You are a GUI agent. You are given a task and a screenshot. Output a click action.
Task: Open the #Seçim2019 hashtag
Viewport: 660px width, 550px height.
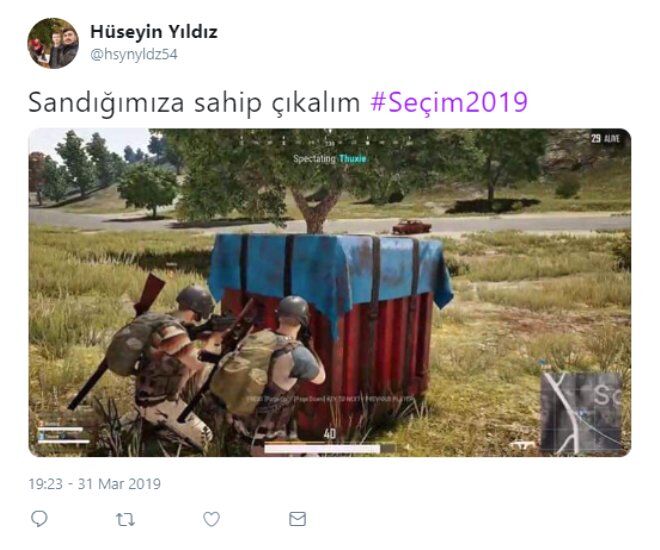(449, 102)
